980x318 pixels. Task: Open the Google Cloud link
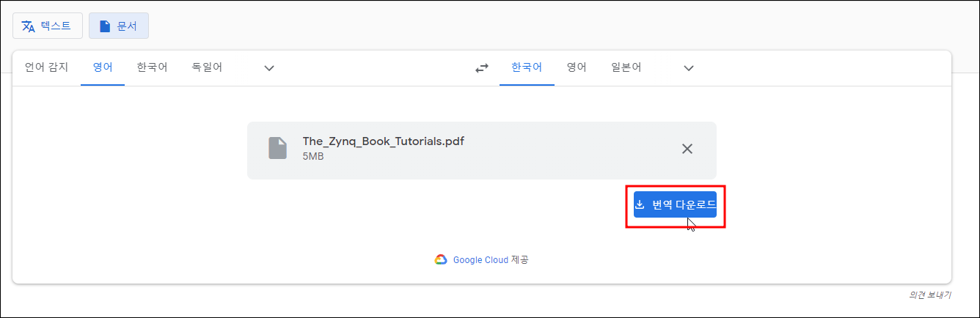pos(480,260)
